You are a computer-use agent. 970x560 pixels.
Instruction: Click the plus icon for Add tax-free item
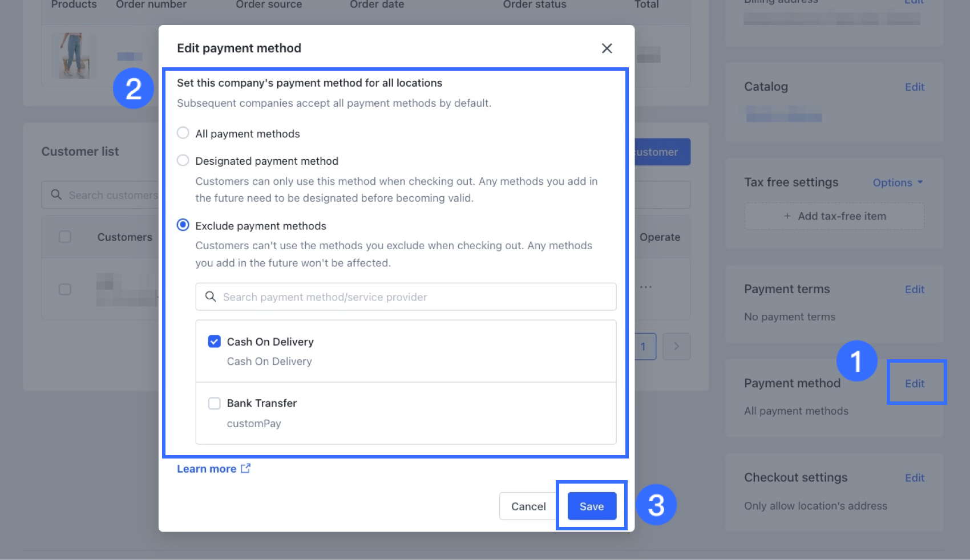(787, 216)
